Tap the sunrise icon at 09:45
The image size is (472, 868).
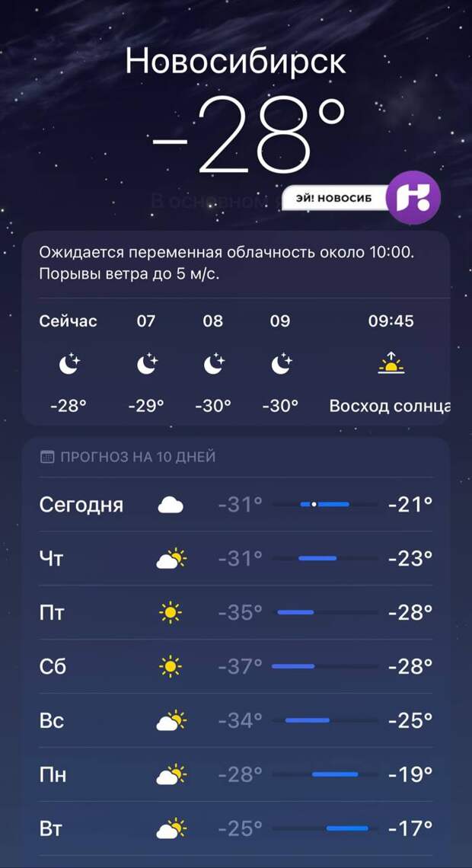pyautogui.click(x=391, y=364)
